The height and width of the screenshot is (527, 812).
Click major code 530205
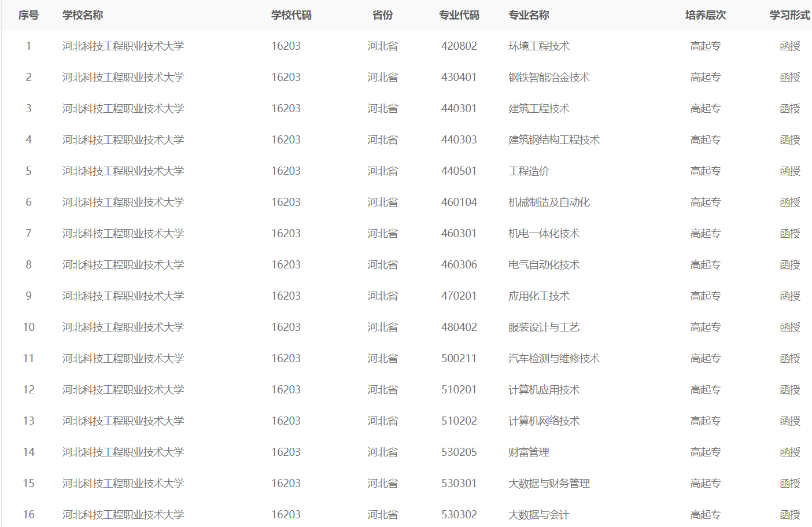click(459, 452)
